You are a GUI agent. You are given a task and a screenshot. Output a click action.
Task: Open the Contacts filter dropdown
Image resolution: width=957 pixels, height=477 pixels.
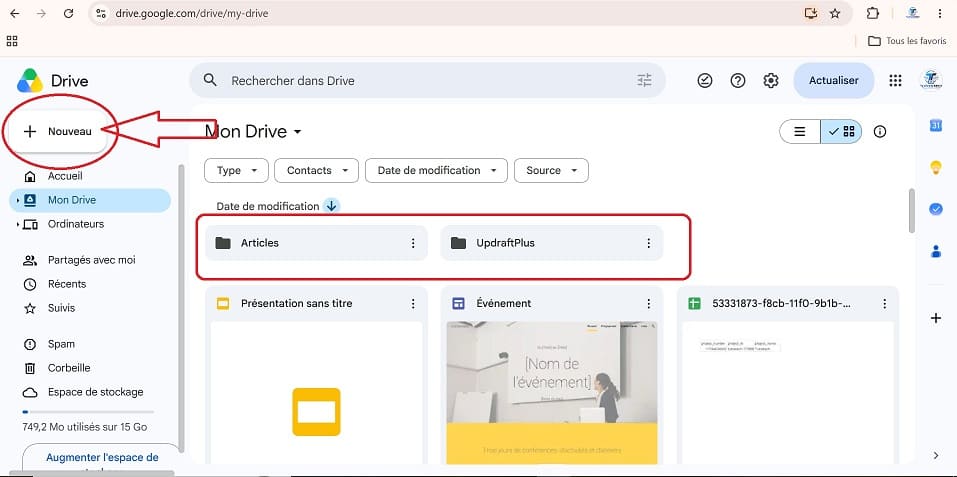pyautogui.click(x=316, y=171)
